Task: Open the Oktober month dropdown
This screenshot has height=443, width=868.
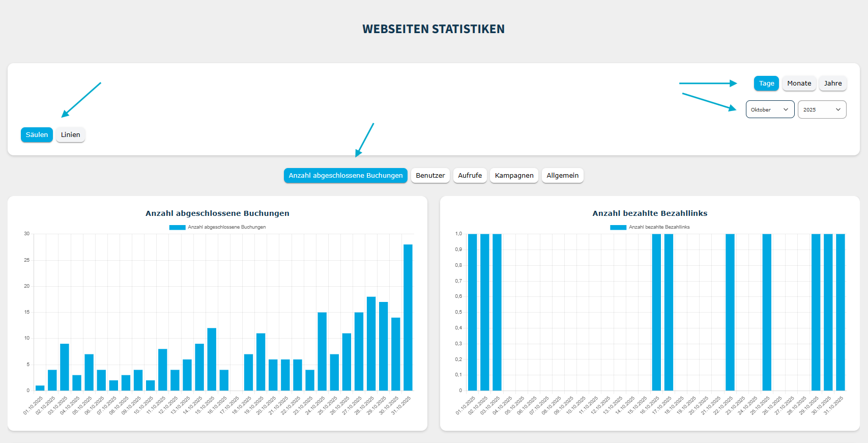Action: pos(769,109)
